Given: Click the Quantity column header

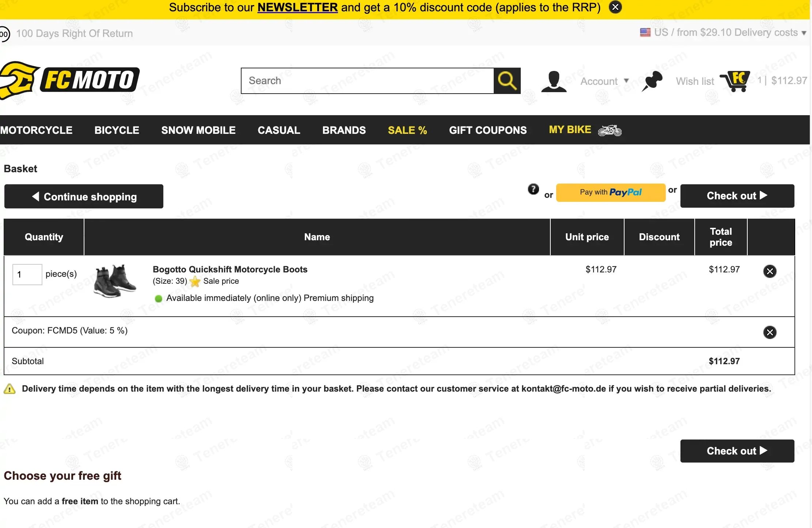Looking at the screenshot, I should (x=44, y=237).
